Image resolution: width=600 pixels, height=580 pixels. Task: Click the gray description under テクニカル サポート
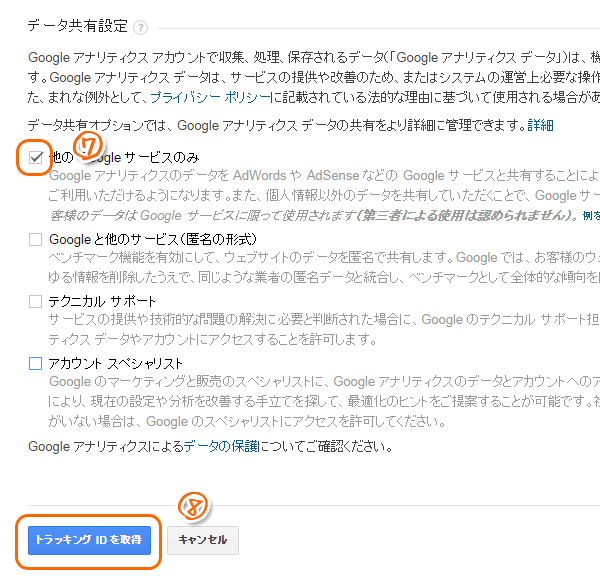pyautogui.click(x=324, y=329)
